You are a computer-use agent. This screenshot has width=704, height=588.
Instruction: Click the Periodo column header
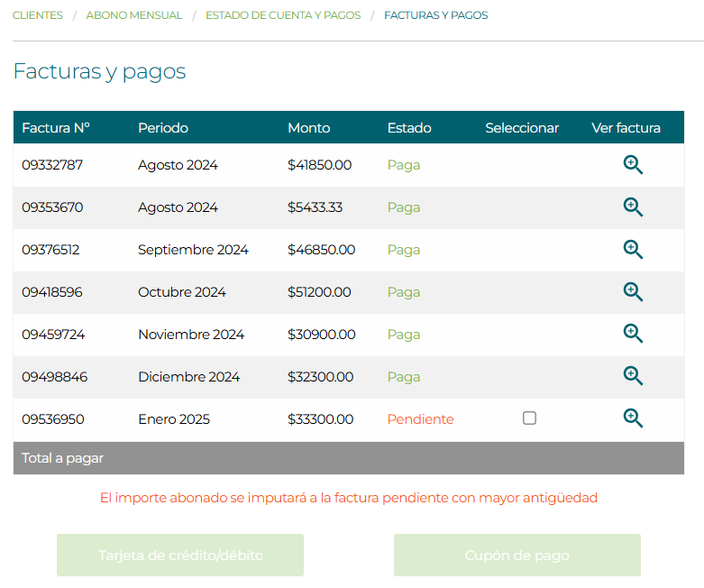click(163, 128)
